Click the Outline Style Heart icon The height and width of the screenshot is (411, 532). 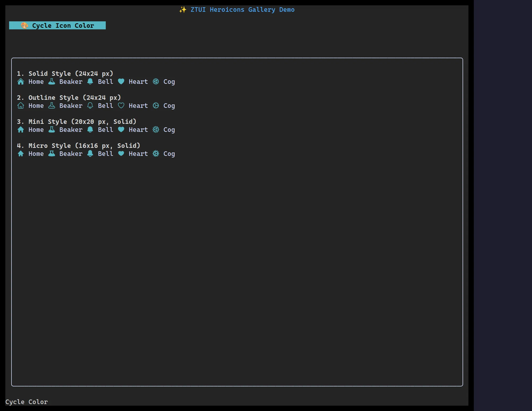[x=121, y=105]
